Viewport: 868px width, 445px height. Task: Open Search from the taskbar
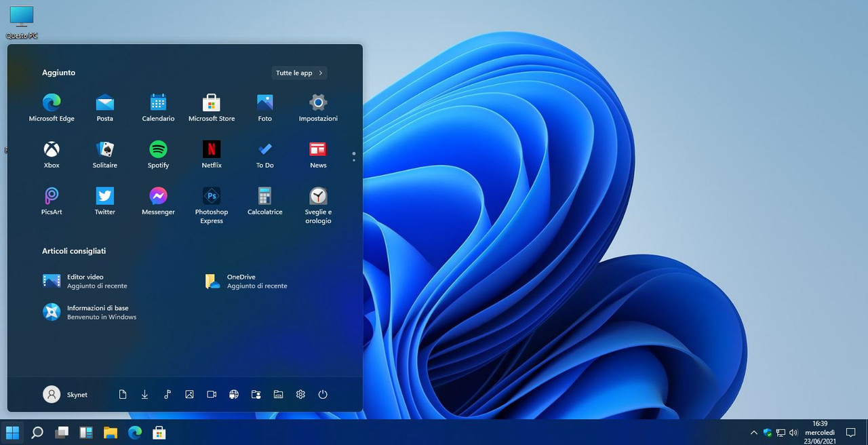37,432
